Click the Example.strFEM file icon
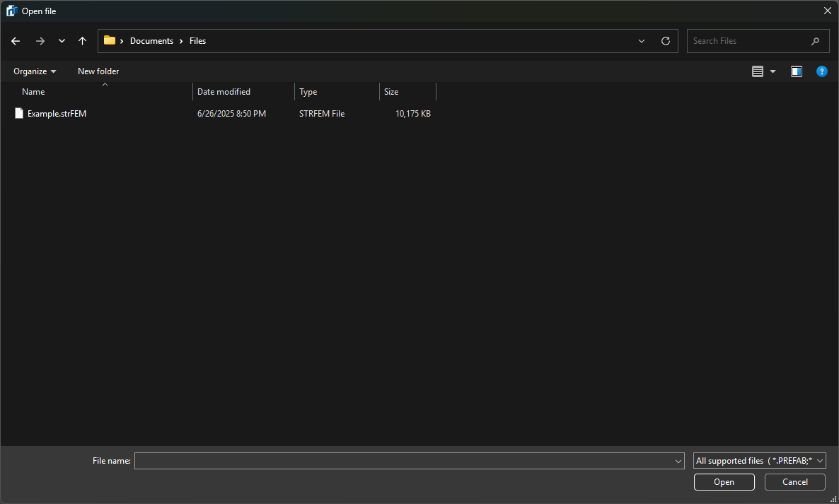Viewport: 839px width, 504px height. point(19,113)
